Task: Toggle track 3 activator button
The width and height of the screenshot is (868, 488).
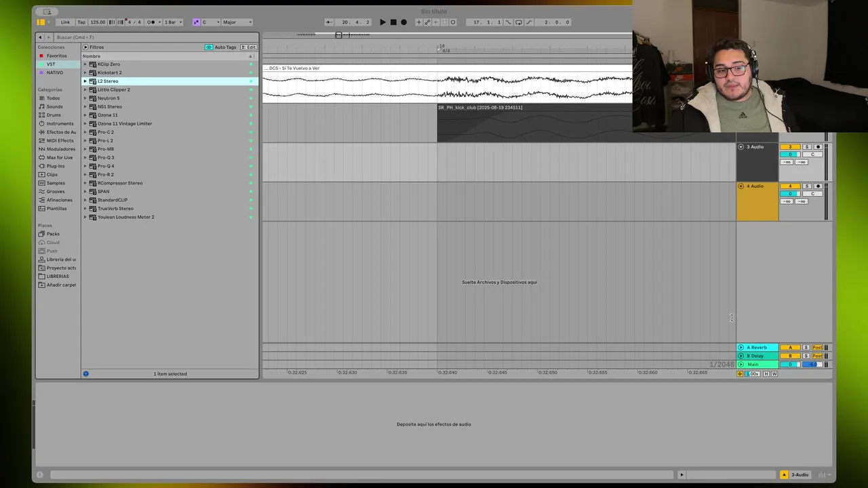Action: [790, 147]
